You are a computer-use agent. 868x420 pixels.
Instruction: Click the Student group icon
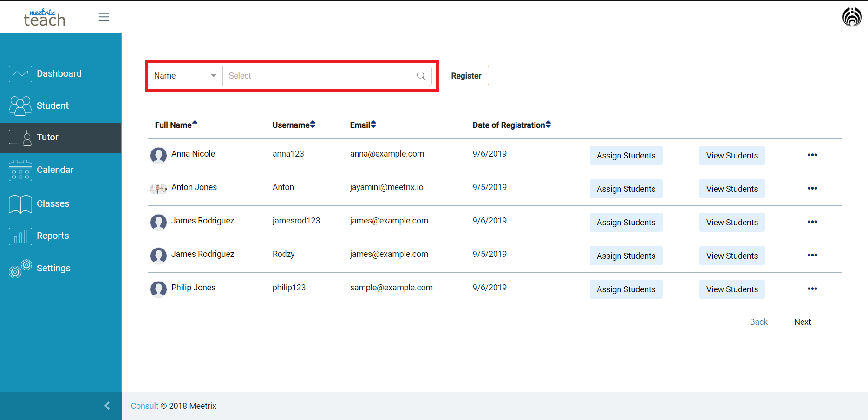pyautogui.click(x=20, y=106)
